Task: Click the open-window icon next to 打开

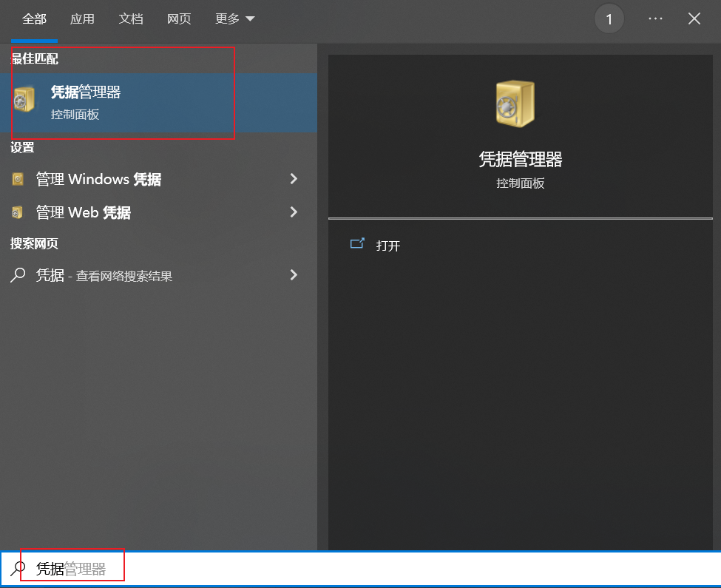Action: 357,243
